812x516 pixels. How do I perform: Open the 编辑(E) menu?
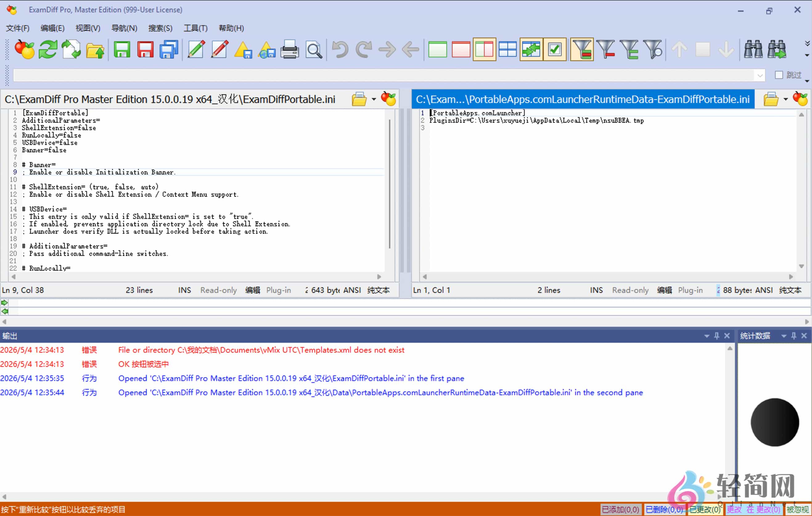click(53, 28)
